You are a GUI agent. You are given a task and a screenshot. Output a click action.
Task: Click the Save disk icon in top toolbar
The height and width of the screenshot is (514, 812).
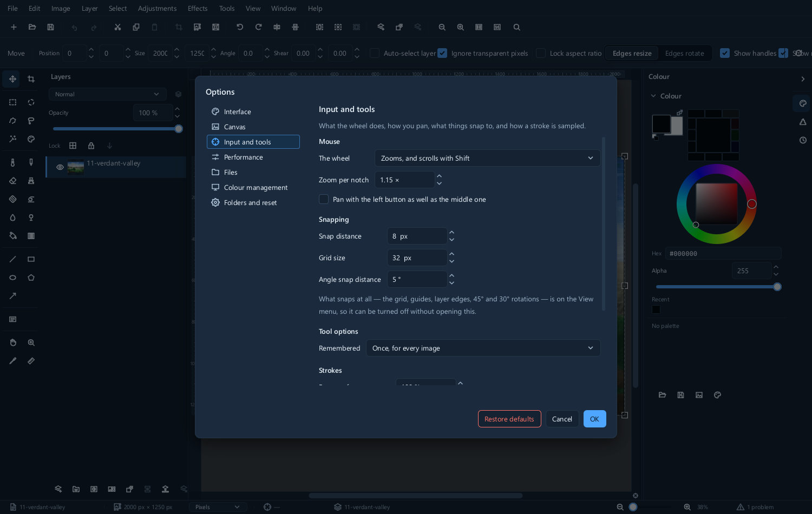pyautogui.click(x=50, y=27)
